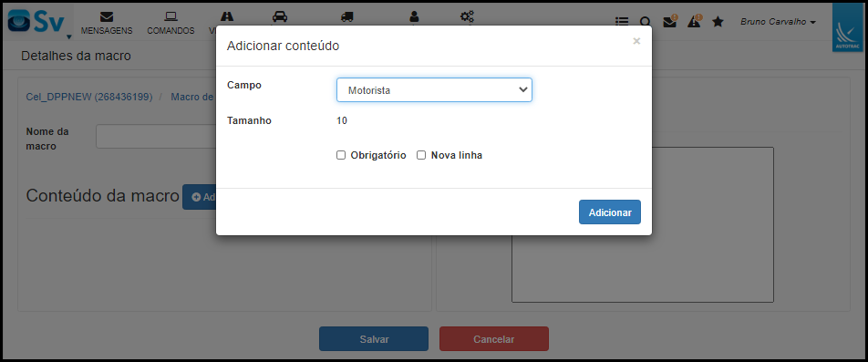
Task: Select the car vehicle icon in navbar
Action: (x=280, y=16)
